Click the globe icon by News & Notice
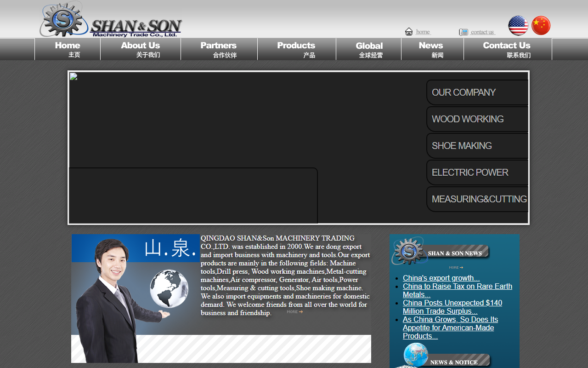Screen dimensions: 588x368 tap(416, 355)
